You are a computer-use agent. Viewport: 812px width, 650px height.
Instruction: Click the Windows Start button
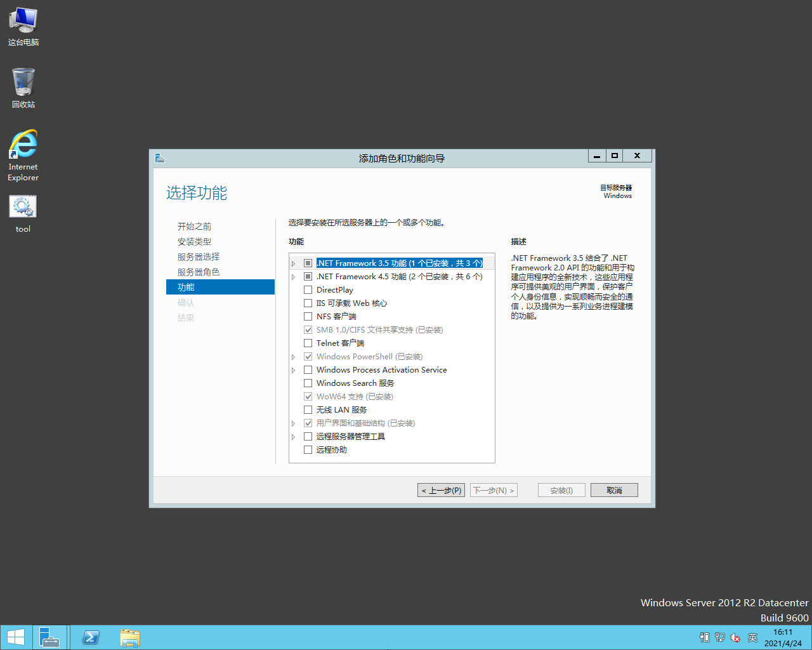pos(15,637)
